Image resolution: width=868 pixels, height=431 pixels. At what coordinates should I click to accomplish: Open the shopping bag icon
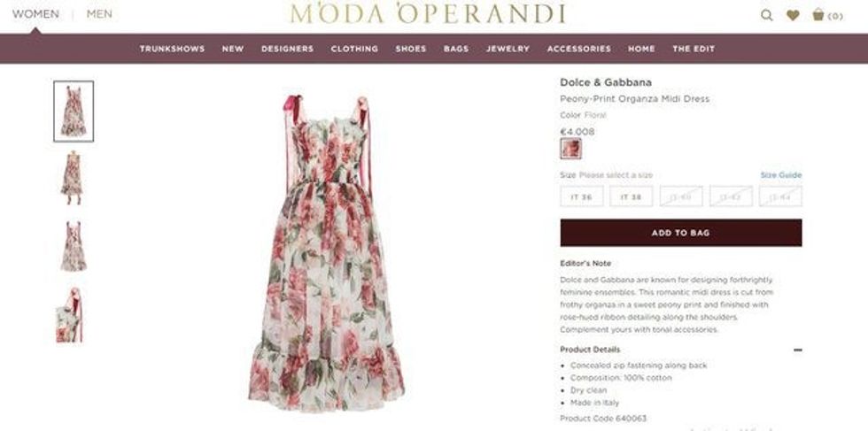point(818,15)
